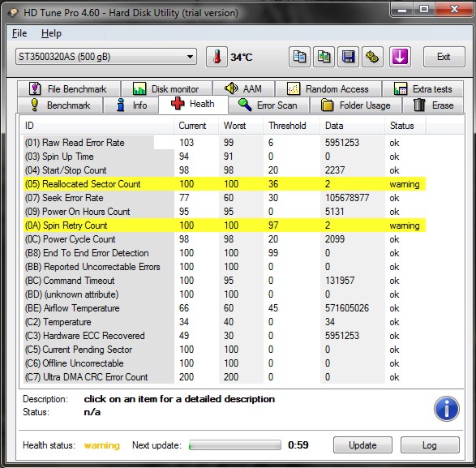Sort by the Current column header
The image size is (476, 468).
click(196, 126)
